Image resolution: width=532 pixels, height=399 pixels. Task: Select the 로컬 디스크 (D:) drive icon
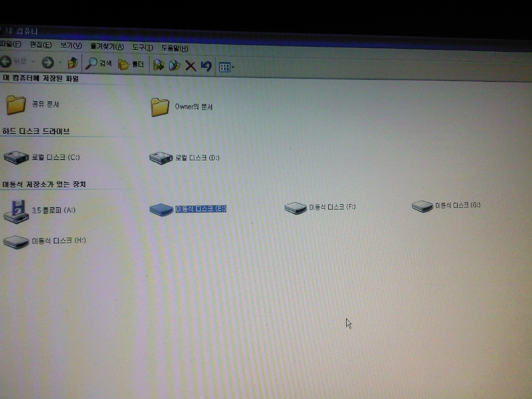(161, 158)
